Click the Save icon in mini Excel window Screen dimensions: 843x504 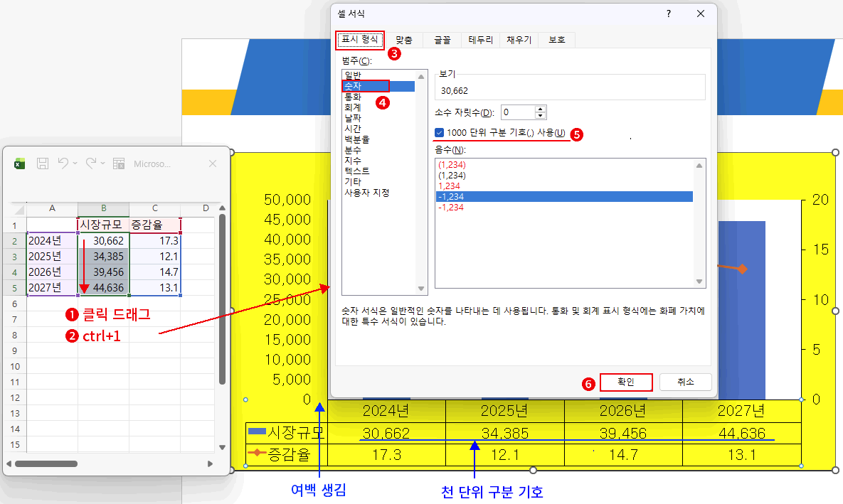point(43,163)
